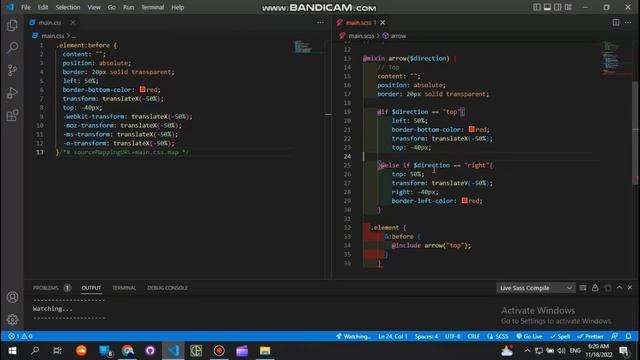
Task: Toggle primary side bar layout icon
Action: click(x=536, y=7)
